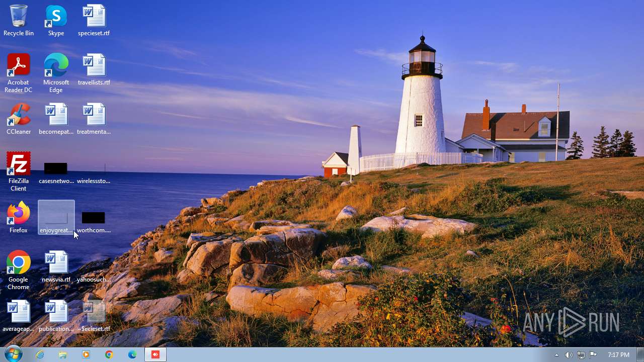
Task: Open the Windows Start menu
Action: (x=13, y=354)
